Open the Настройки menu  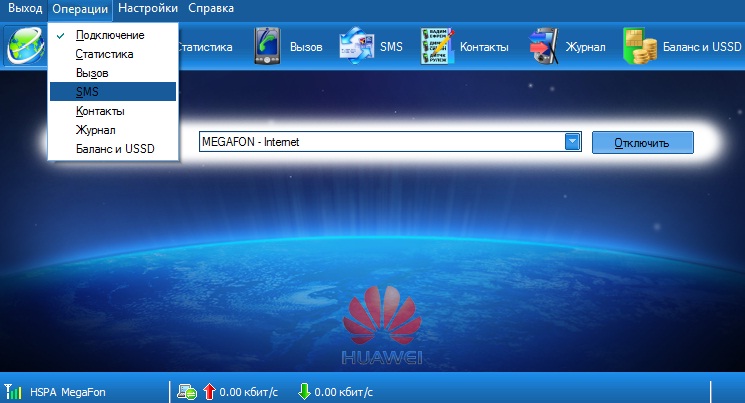coord(148,9)
